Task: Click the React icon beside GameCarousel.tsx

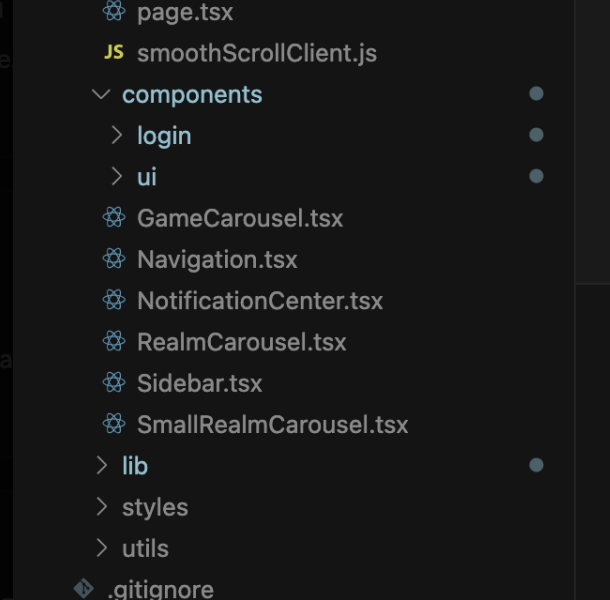Action: [x=114, y=217]
